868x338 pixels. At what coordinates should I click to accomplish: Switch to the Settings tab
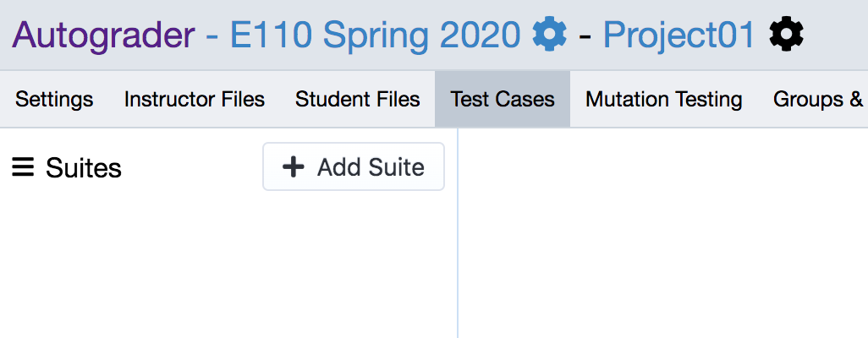(x=54, y=100)
